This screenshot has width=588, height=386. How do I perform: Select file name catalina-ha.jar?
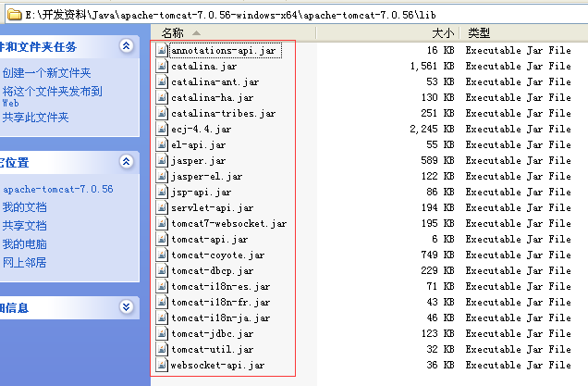[x=213, y=97]
